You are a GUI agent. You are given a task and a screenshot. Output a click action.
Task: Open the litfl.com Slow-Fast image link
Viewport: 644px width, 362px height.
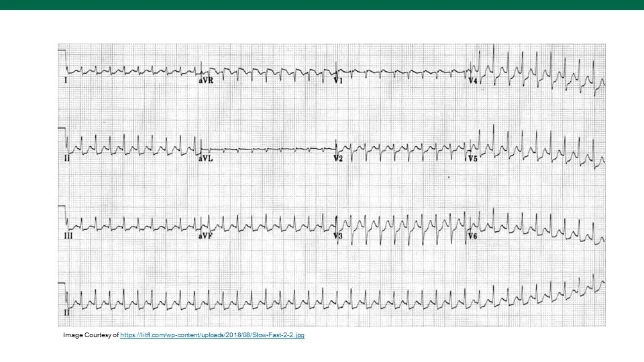pos(213,335)
